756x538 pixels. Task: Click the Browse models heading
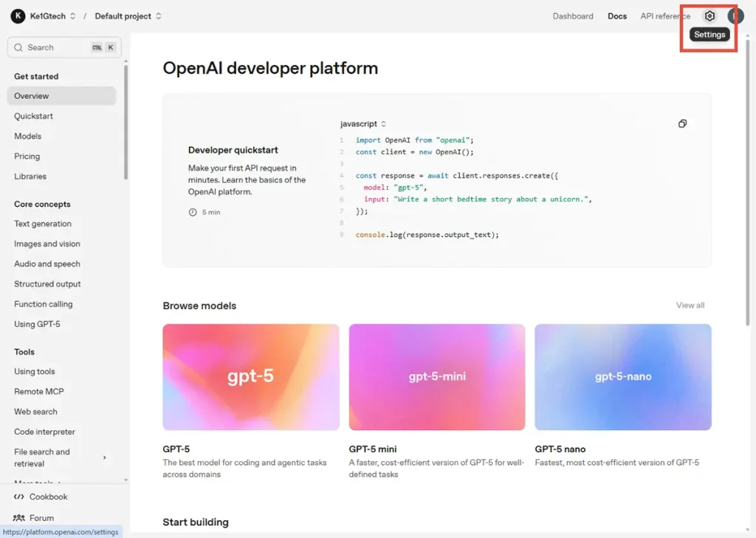[199, 306]
